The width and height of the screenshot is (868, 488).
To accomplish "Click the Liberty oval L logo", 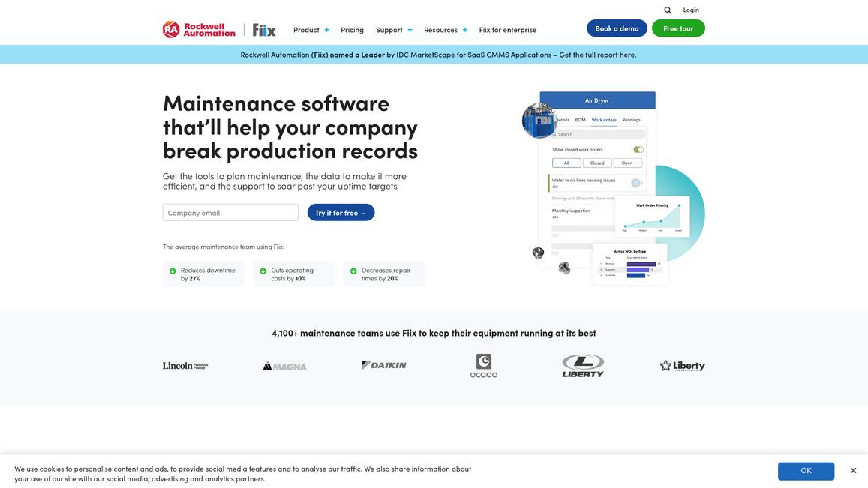I will click(x=583, y=366).
